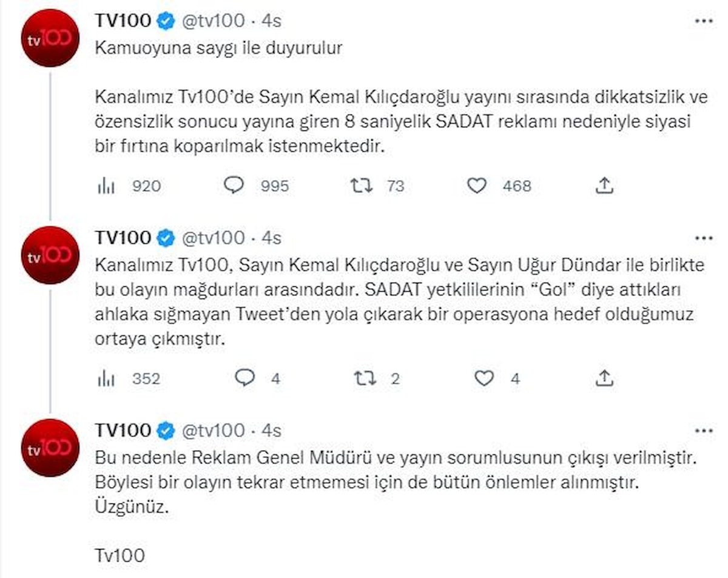Like the second TV100 tweet

click(x=484, y=378)
